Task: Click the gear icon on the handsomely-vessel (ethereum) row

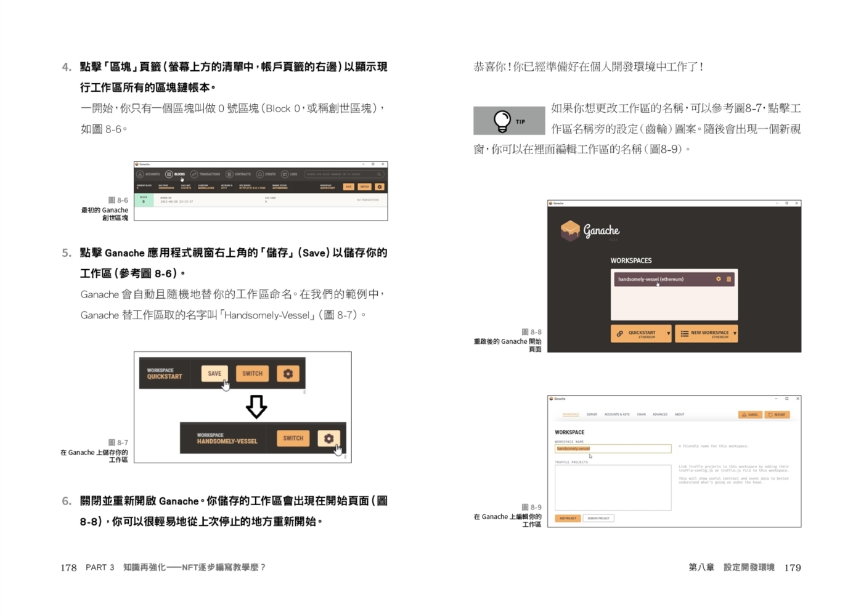Action: point(718,279)
